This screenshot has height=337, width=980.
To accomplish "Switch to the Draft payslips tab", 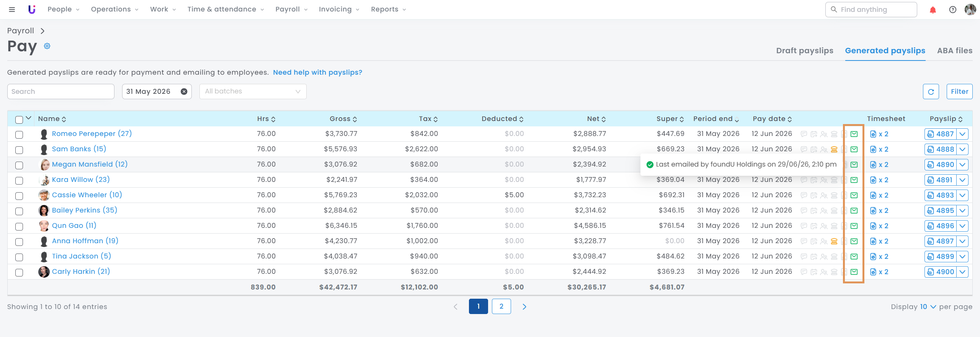I will click(805, 51).
